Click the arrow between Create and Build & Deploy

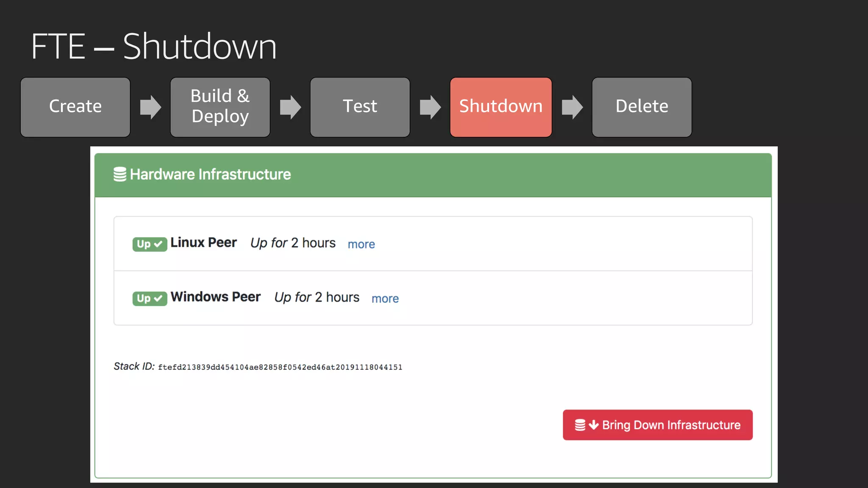(x=150, y=107)
